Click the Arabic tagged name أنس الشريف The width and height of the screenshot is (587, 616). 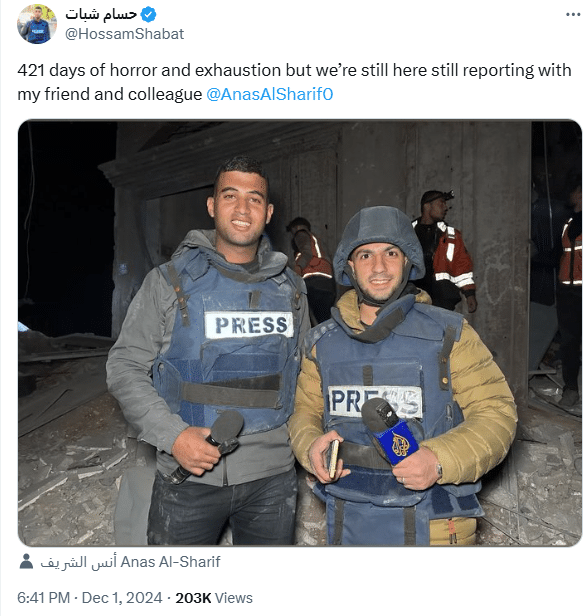(x=79, y=562)
